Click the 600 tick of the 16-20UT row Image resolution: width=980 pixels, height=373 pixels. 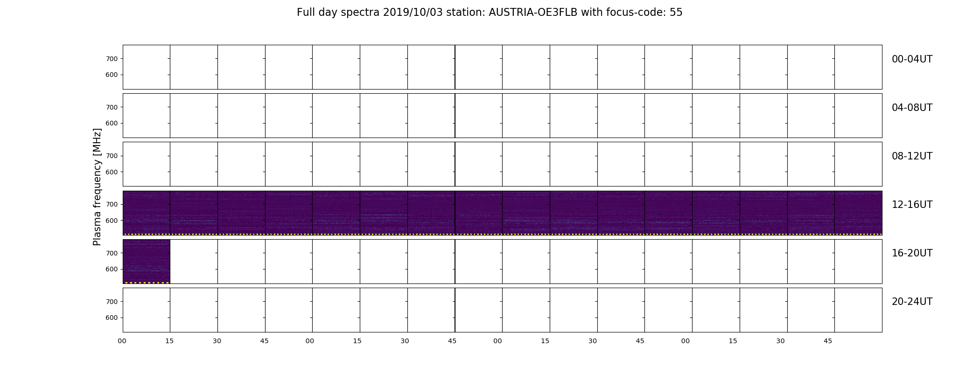[x=112, y=269]
